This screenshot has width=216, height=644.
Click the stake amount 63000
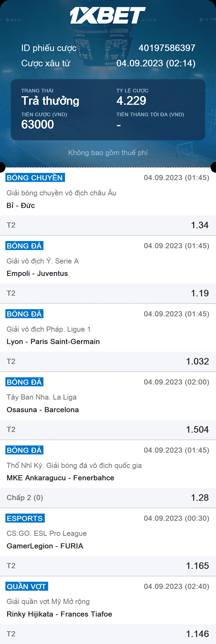38,125
